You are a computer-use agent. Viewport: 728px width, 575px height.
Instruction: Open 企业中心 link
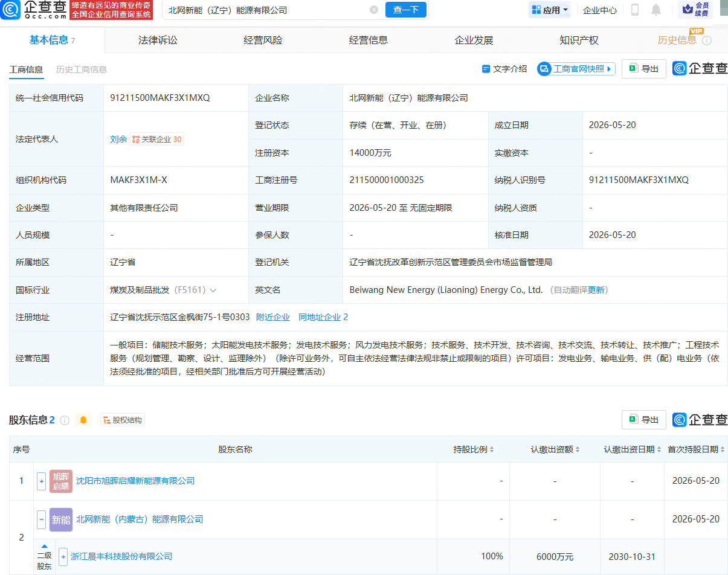point(600,10)
